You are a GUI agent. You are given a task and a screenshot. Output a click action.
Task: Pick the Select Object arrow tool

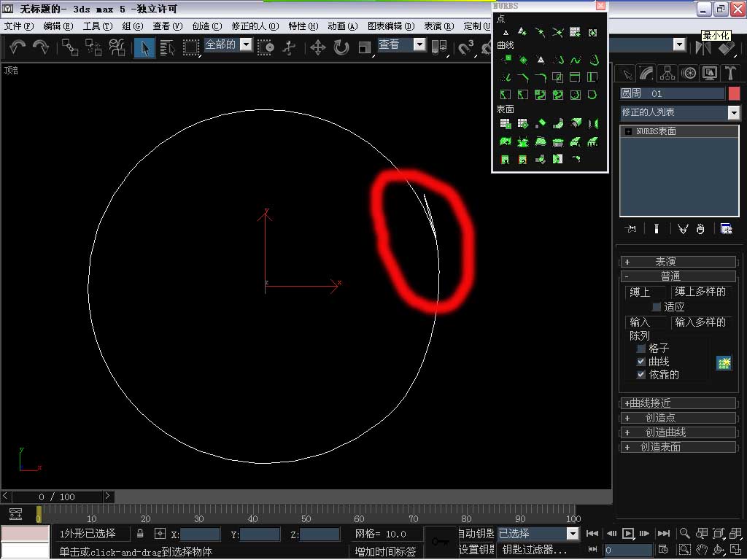[144, 47]
